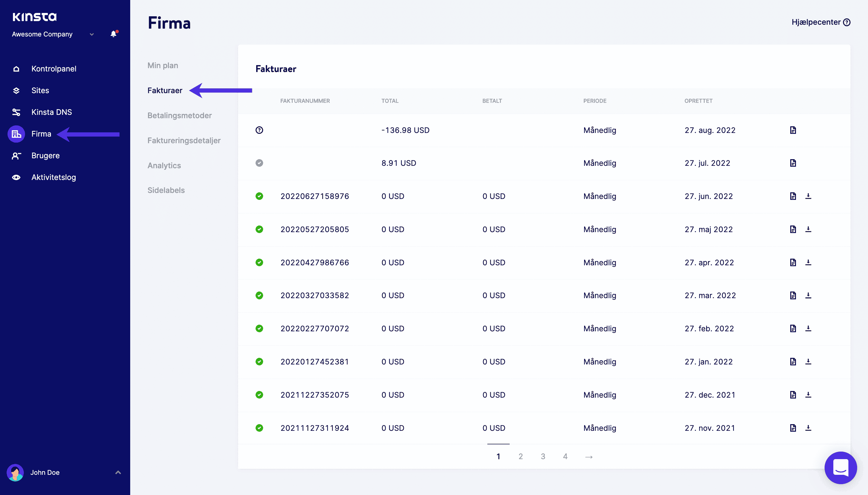Screen dimensions: 868x495
Task: Download invoice 20220227707072
Action: pyautogui.click(x=808, y=328)
